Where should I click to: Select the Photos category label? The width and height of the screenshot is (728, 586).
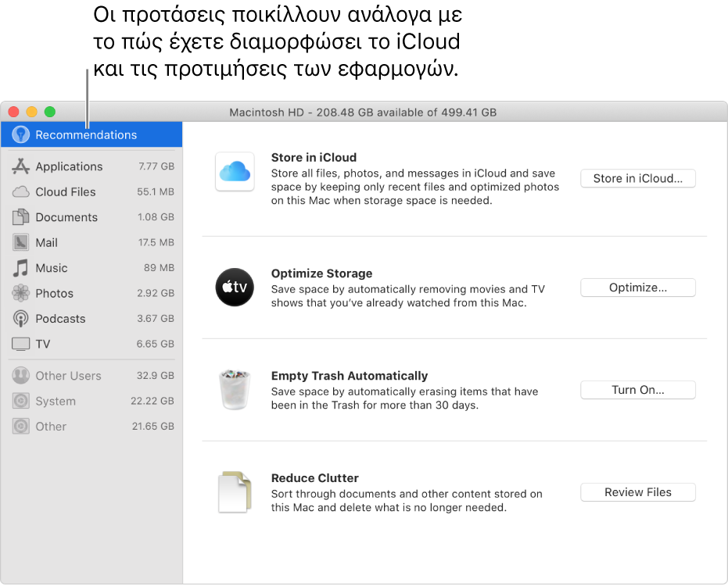[54, 293]
